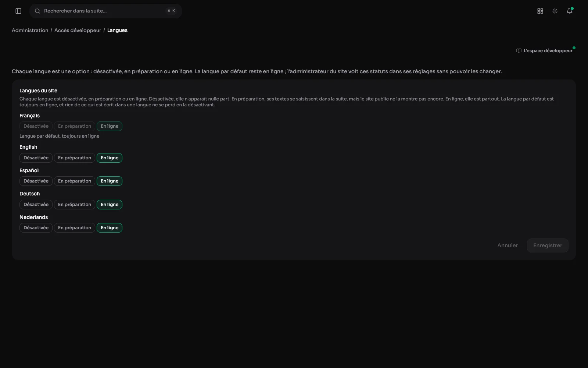
Task: Click the Enregistrer button
Action: click(548, 245)
